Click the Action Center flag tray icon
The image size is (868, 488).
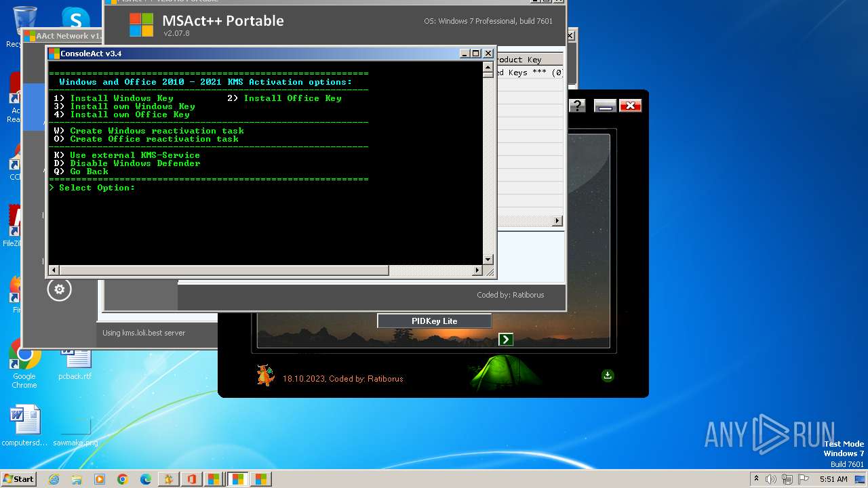coord(804,479)
